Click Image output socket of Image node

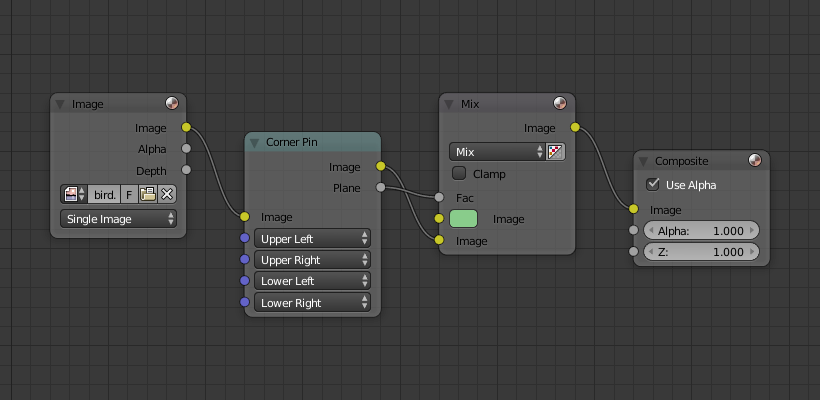coord(186,128)
